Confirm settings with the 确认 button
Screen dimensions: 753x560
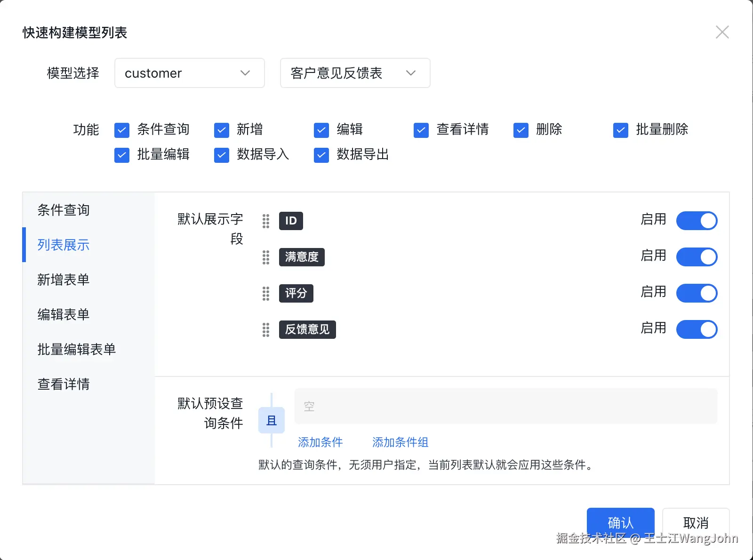coord(620,522)
